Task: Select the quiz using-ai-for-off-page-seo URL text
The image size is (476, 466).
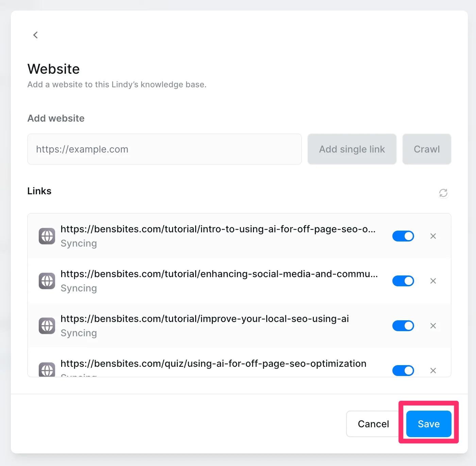Action: 214,364
